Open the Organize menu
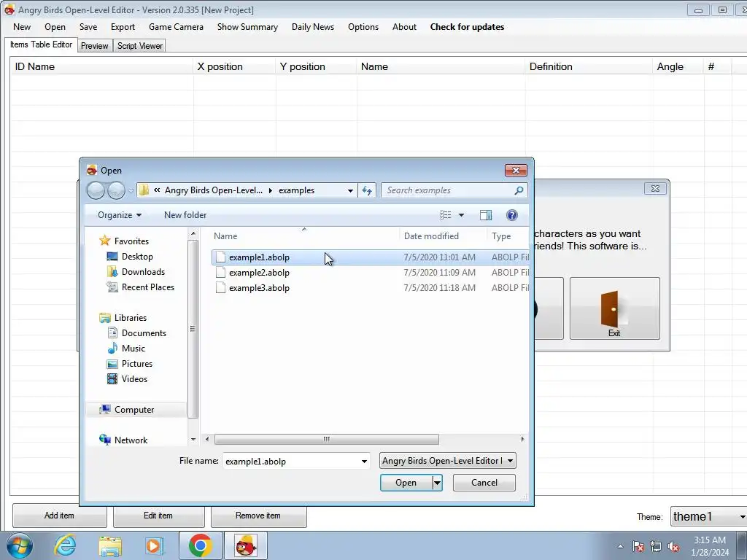Image resolution: width=747 pixels, height=560 pixels. [119, 215]
